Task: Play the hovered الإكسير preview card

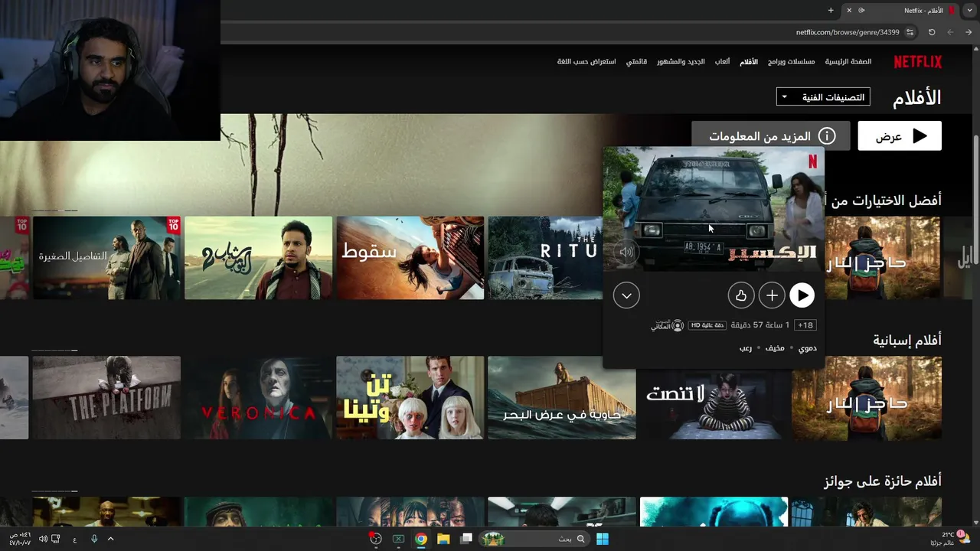Action: click(802, 295)
